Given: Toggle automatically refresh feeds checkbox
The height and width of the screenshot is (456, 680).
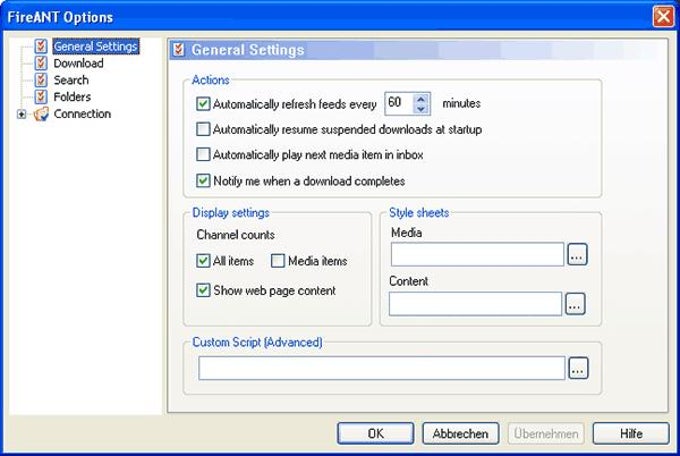Looking at the screenshot, I should (203, 104).
